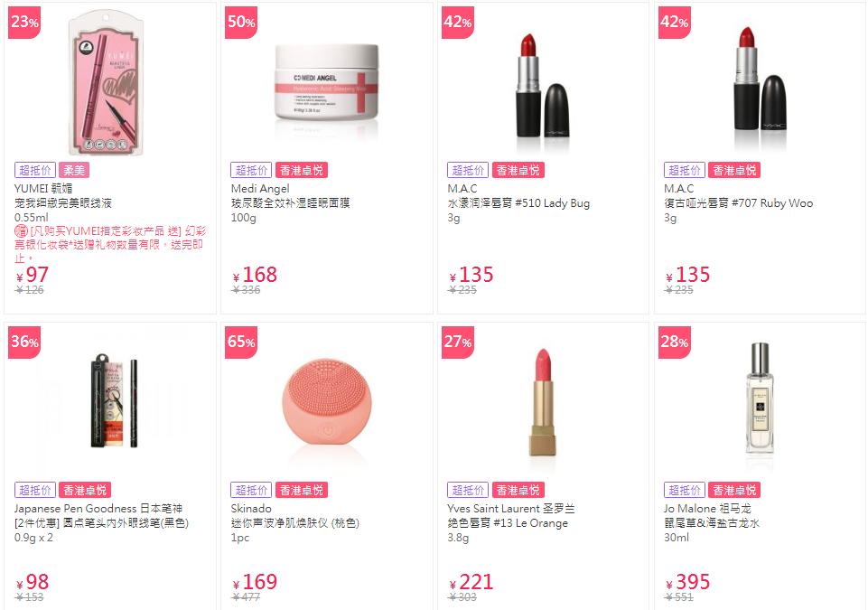Screen dimensions: 868x610
Task: Click the 23% discount badge on YUMEI
Action: pyautogui.click(x=24, y=23)
